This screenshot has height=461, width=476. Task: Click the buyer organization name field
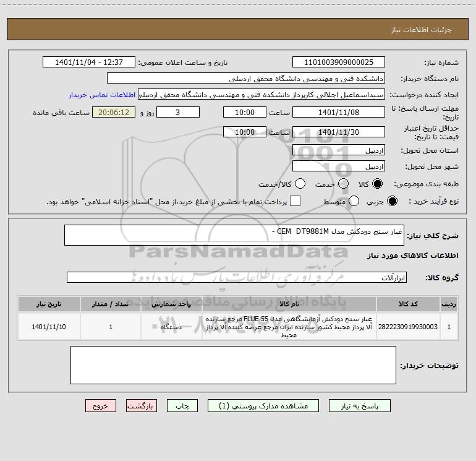click(x=246, y=79)
